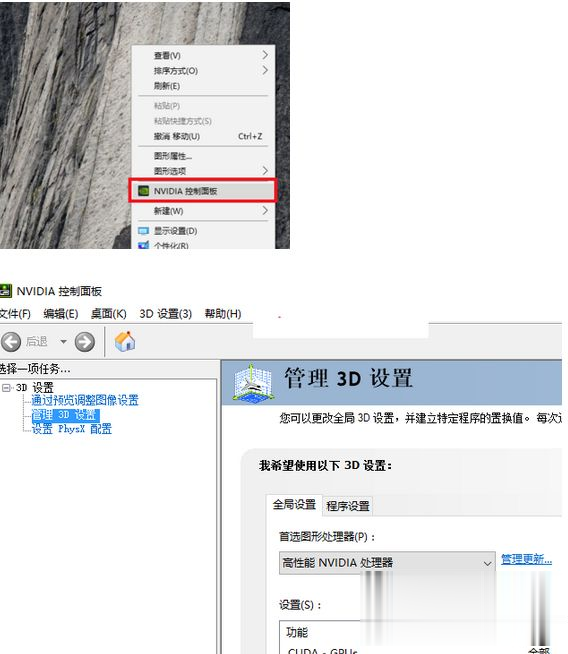Open the back history dropdown arrow
This screenshot has width=568, height=654.
pos(63,342)
